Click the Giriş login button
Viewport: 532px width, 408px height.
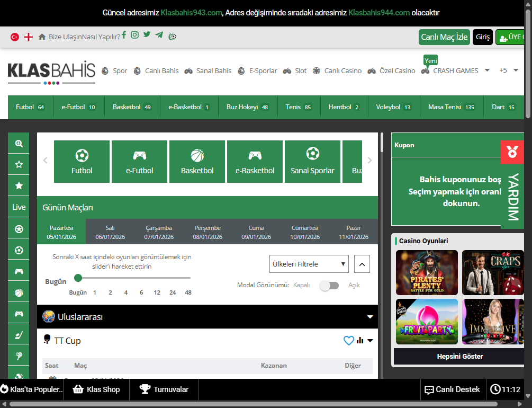point(482,37)
